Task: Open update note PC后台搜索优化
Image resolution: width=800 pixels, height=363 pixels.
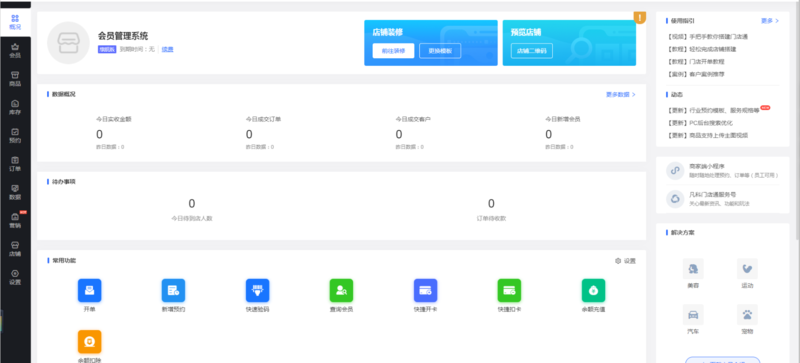Action: point(699,123)
